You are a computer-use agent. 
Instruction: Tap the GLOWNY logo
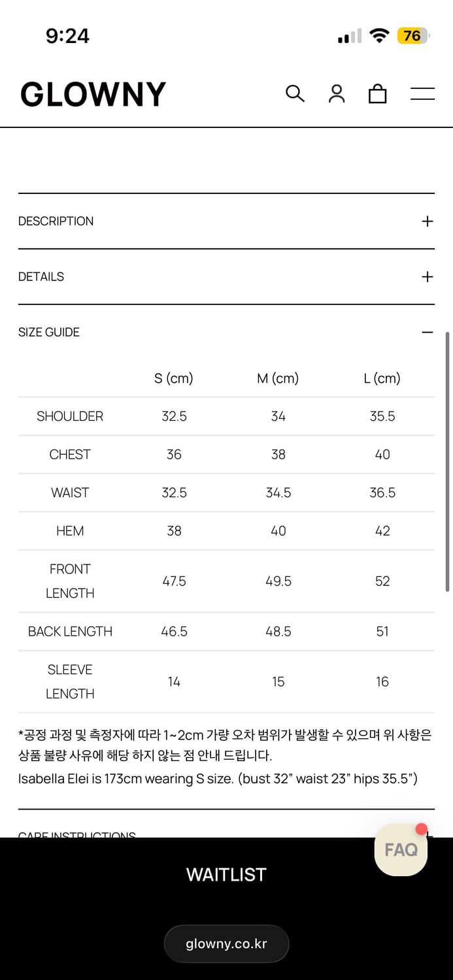click(x=93, y=95)
